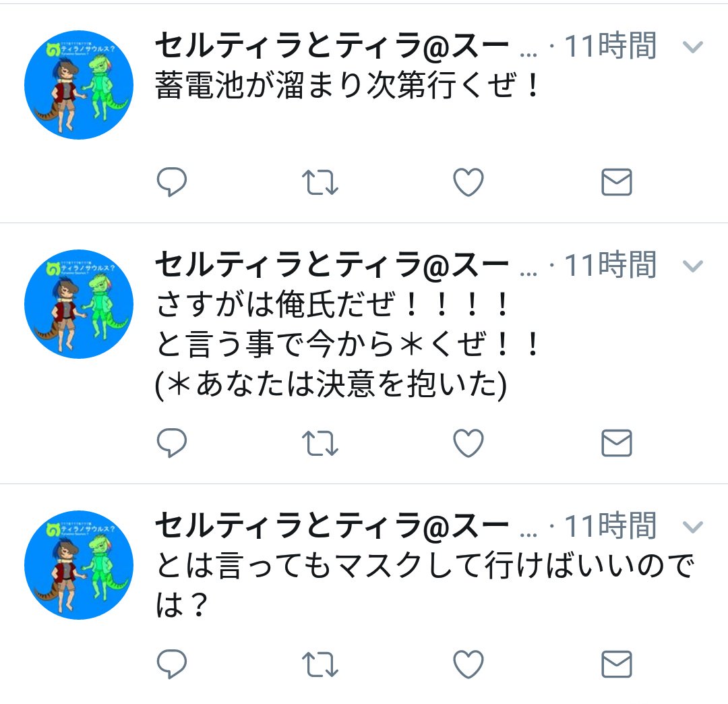Image resolution: width=728 pixels, height=704 pixels.
Task: Open avatar on the マスクして行けば tweet
Action: [79, 565]
